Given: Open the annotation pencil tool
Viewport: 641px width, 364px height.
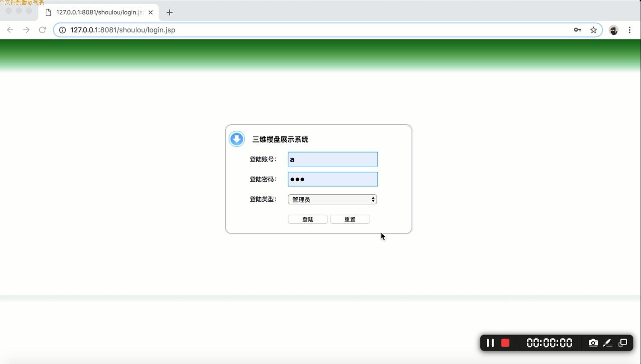Looking at the screenshot, I should tap(607, 343).
